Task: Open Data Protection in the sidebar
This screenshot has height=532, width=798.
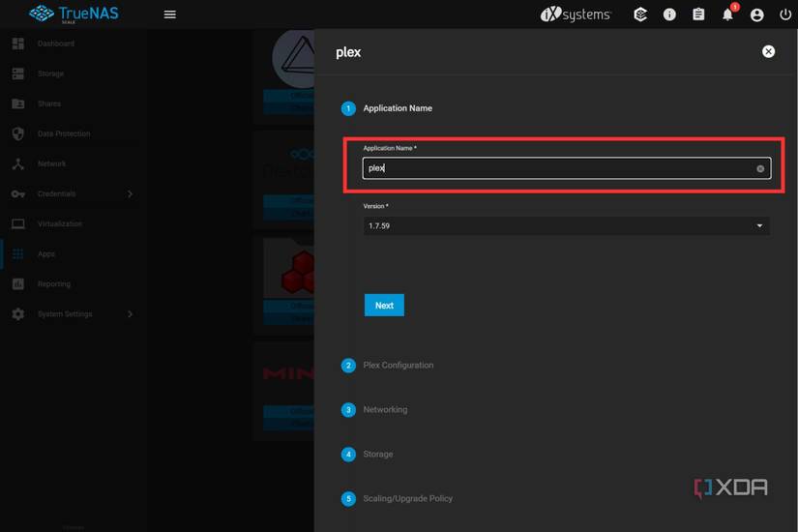Action: click(x=64, y=133)
